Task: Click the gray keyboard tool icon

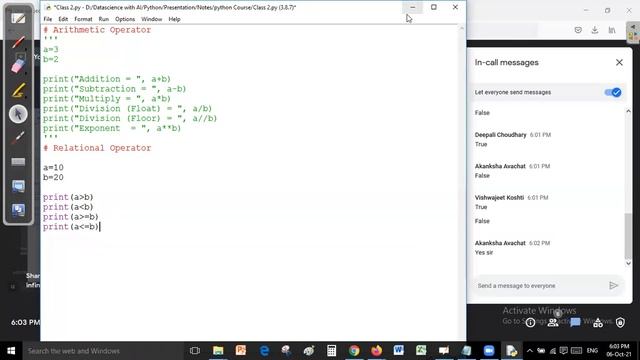Action: (x=18, y=162)
